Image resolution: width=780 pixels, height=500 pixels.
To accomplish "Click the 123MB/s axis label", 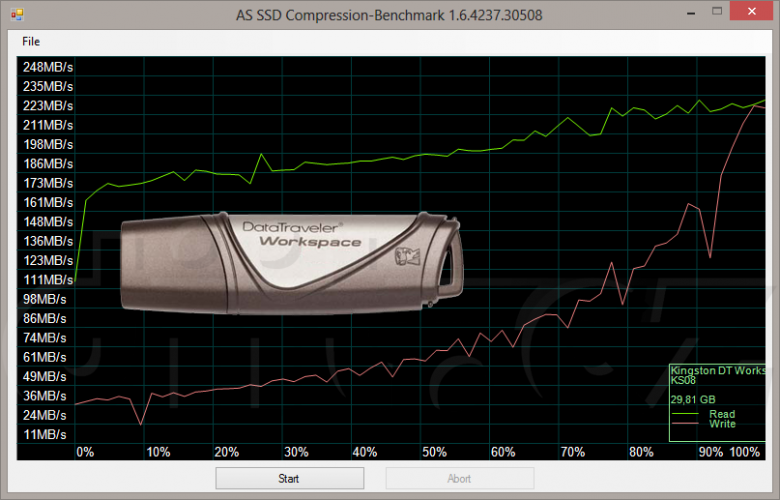I will [48, 260].
